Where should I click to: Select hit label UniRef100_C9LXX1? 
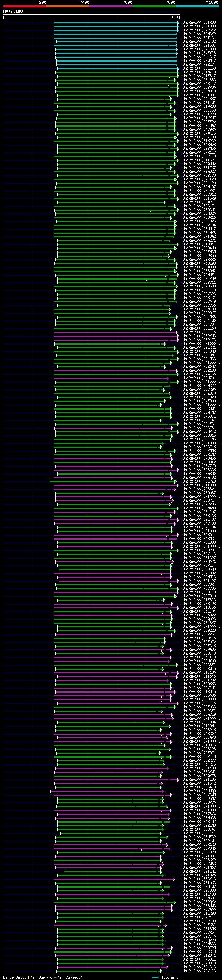click(199, 347)
